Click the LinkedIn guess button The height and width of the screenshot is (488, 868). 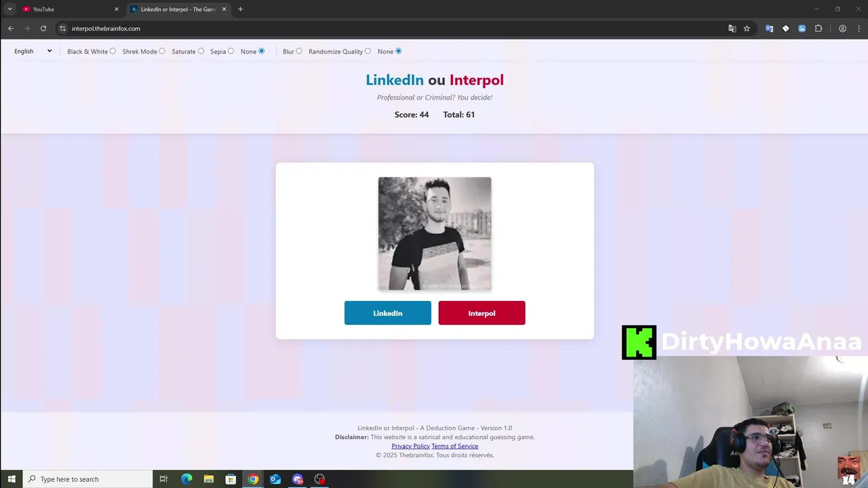(x=387, y=313)
